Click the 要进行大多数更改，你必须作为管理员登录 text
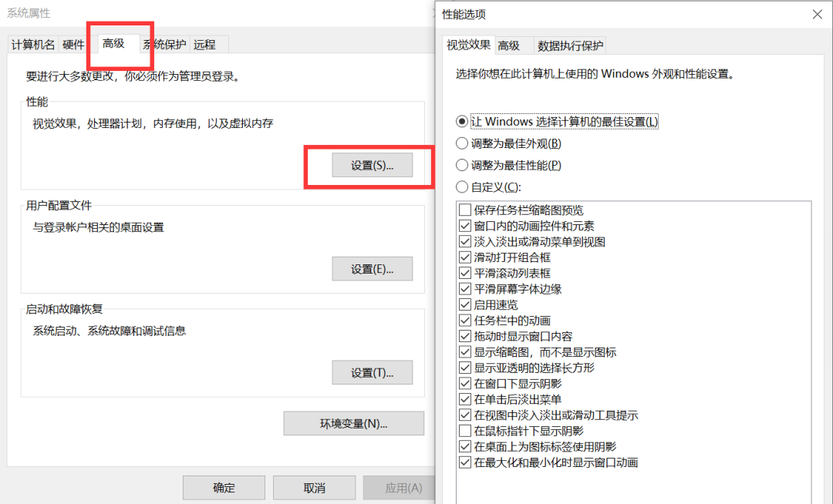 pyautogui.click(x=135, y=76)
